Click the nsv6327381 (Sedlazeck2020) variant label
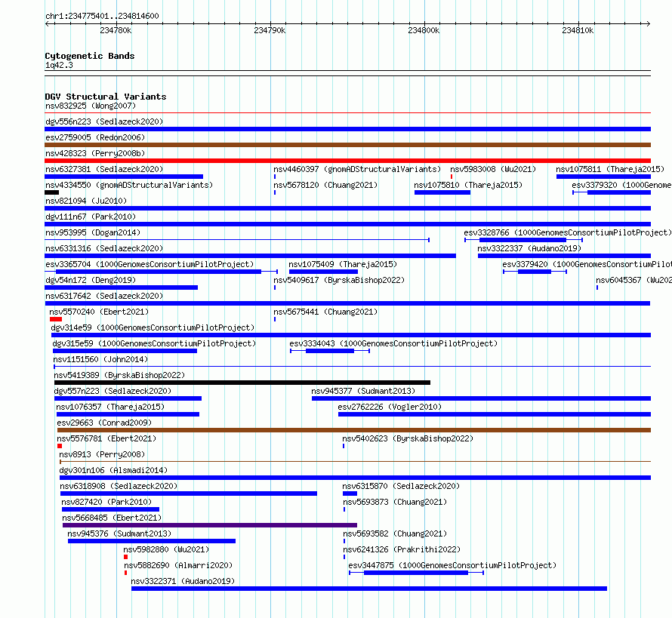Image resolution: width=672 pixels, height=618 pixels. pyautogui.click(x=104, y=169)
